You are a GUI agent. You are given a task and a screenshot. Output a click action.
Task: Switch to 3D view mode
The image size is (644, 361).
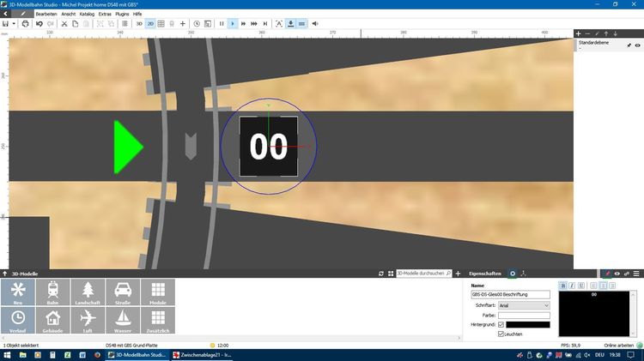click(139, 24)
